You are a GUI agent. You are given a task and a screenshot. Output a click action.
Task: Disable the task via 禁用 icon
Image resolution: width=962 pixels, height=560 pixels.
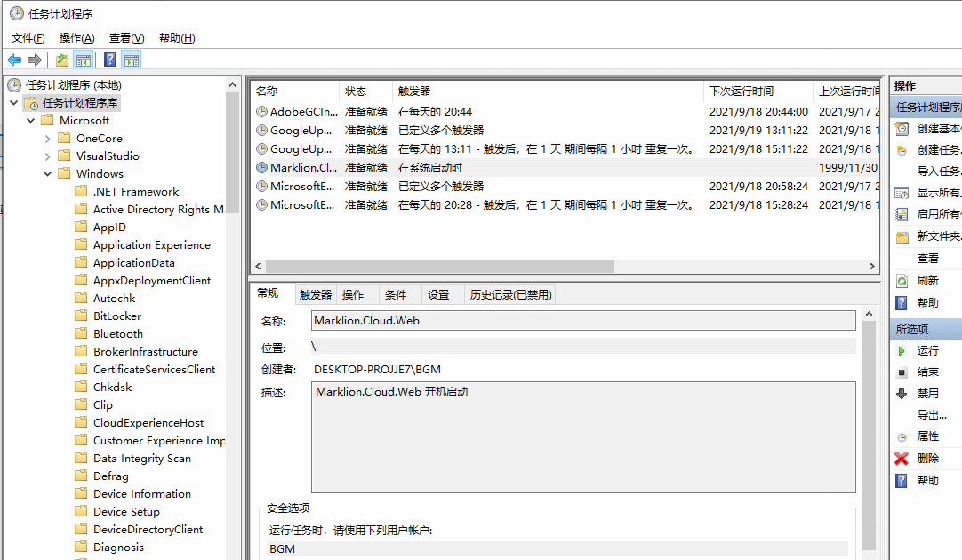902,394
